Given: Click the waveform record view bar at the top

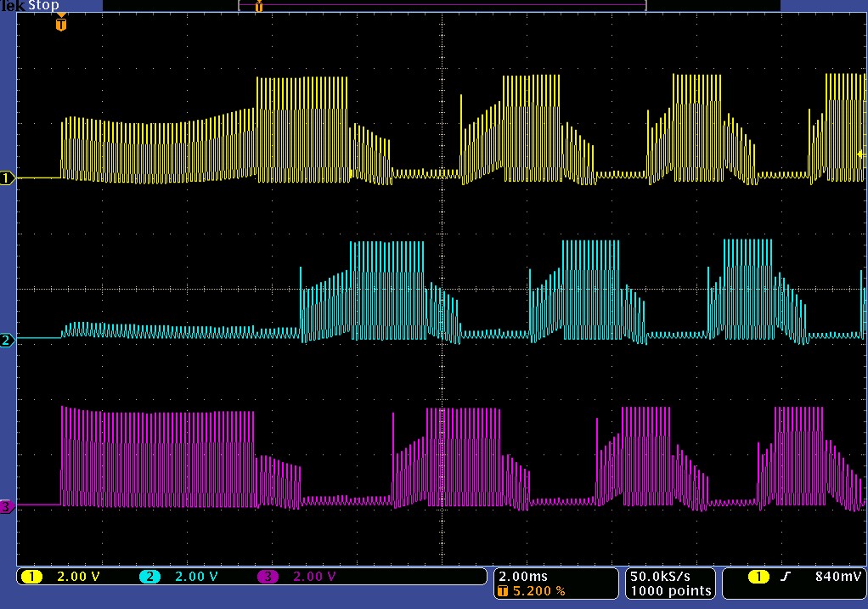Looking at the screenshot, I should (x=442, y=6).
